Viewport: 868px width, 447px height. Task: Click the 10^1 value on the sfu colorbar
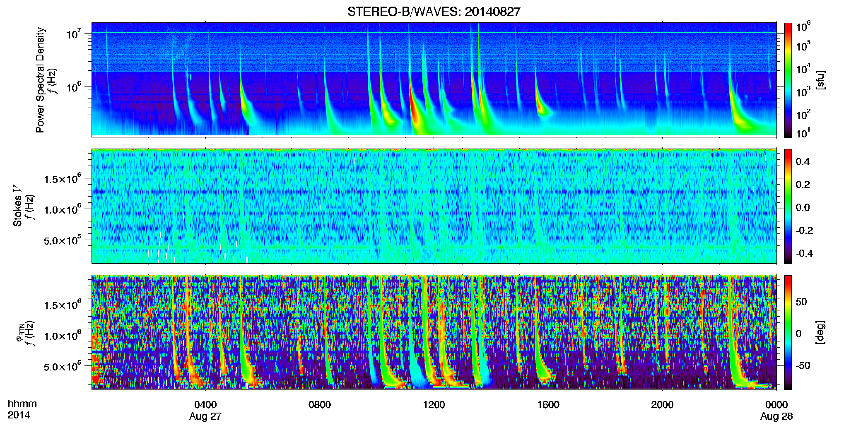803,133
